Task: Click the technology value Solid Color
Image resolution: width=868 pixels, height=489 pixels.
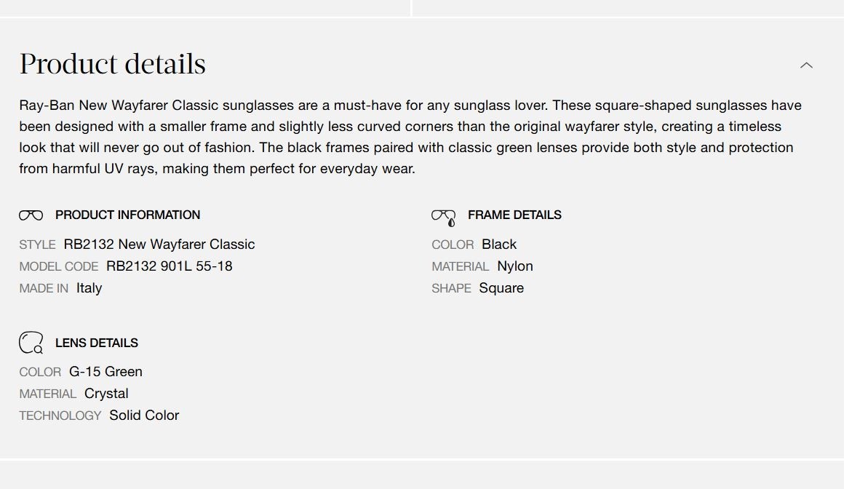Action: [x=144, y=416]
